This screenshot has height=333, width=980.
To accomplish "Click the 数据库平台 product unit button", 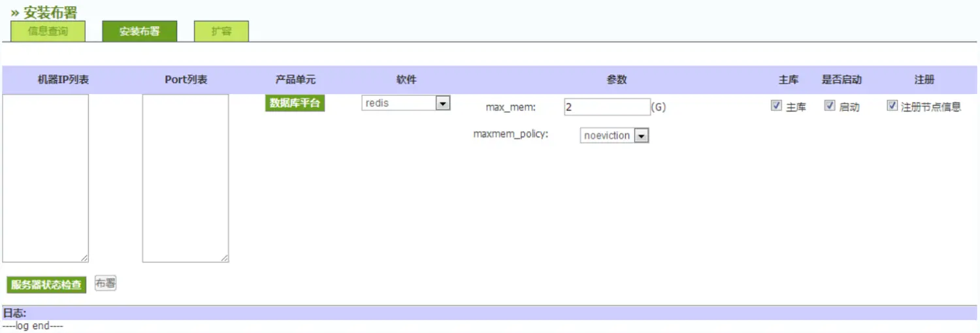I will tap(295, 103).
